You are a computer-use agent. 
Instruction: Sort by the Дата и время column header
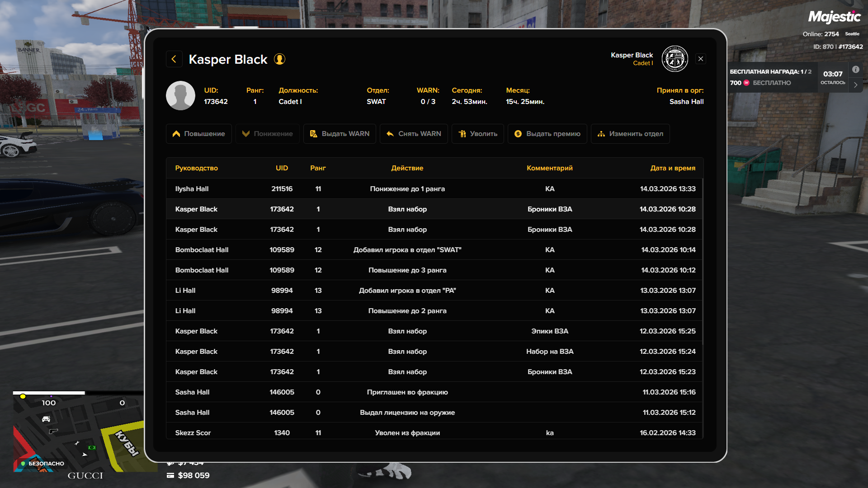672,168
